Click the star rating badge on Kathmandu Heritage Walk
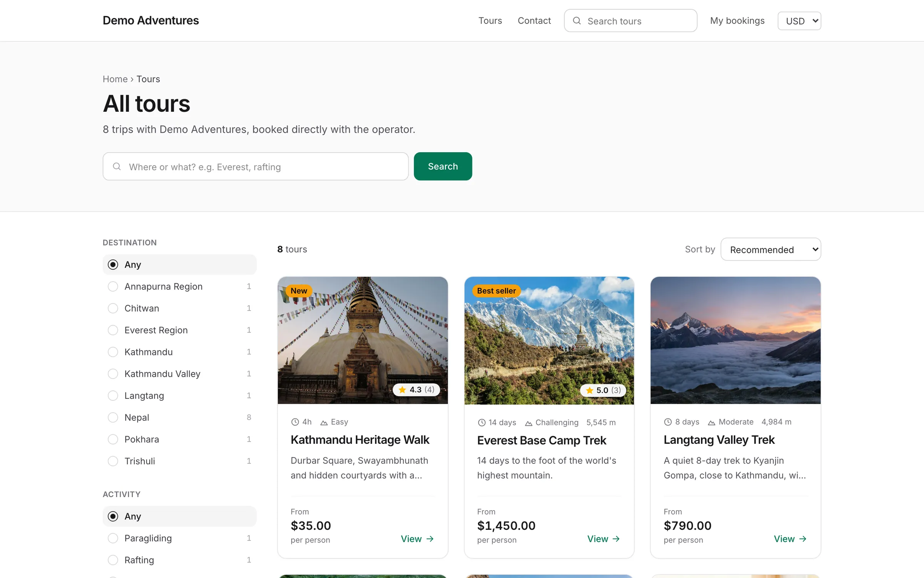924x578 pixels. pos(416,390)
